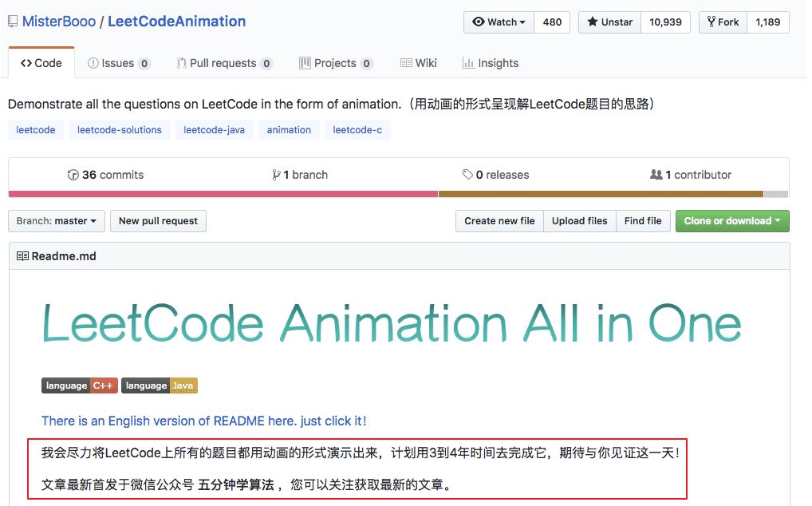Open the Branch: master dropdown
The width and height of the screenshot is (812, 506).
coord(57,221)
